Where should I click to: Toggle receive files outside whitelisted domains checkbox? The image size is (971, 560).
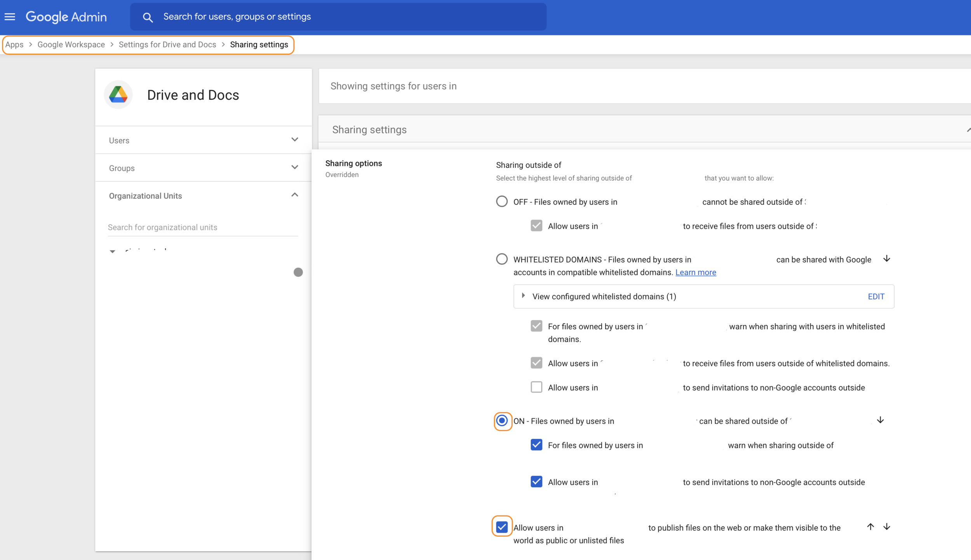click(x=536, y=363)
